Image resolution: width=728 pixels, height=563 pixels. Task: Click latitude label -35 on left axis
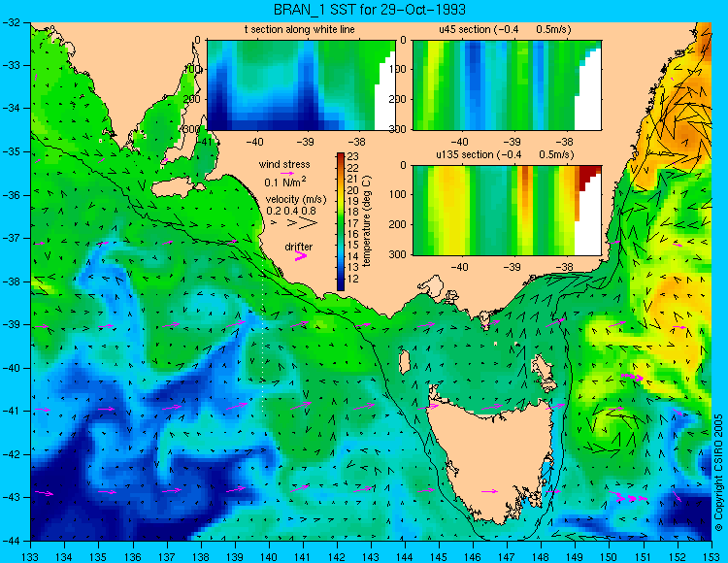point(11,151)
